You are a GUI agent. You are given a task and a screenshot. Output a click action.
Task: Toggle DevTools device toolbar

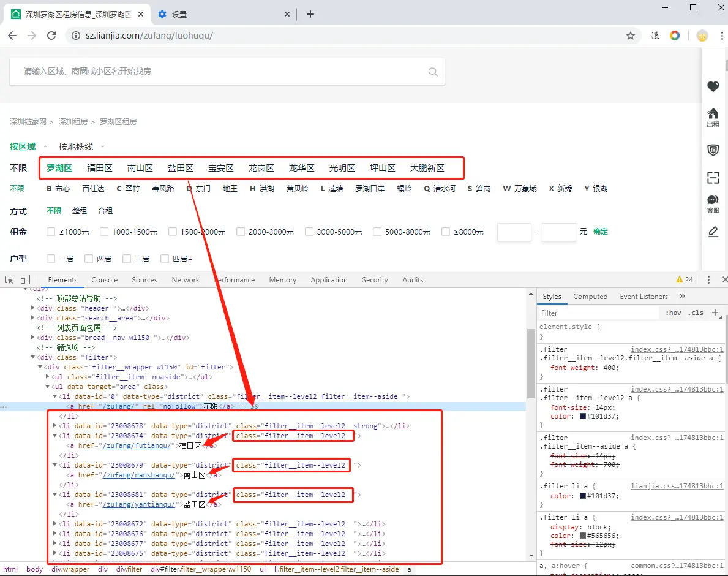click(25, 279)
